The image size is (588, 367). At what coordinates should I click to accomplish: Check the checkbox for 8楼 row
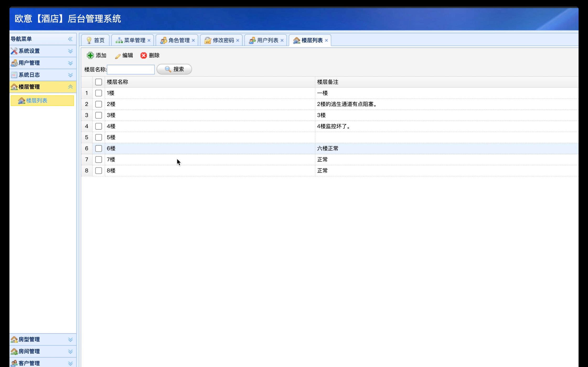(99, 171)
